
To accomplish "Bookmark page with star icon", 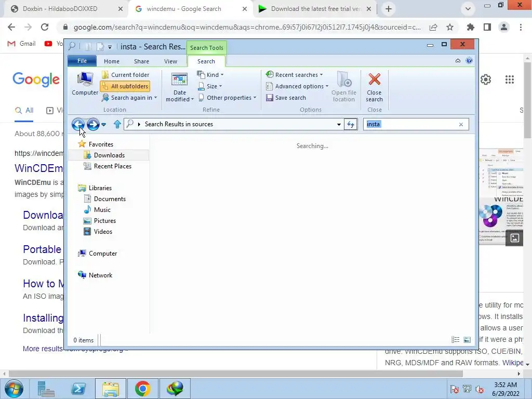I will 450,27.
